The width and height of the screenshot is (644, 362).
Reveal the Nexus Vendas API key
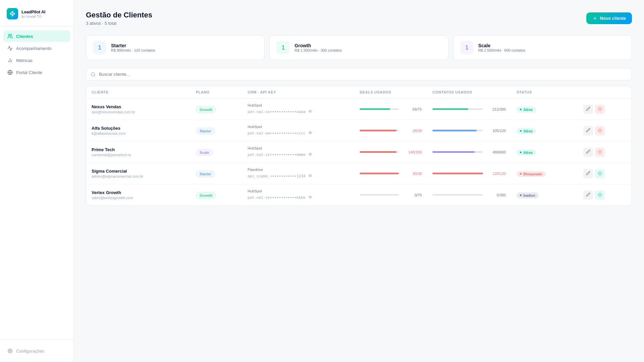(310, 111)
